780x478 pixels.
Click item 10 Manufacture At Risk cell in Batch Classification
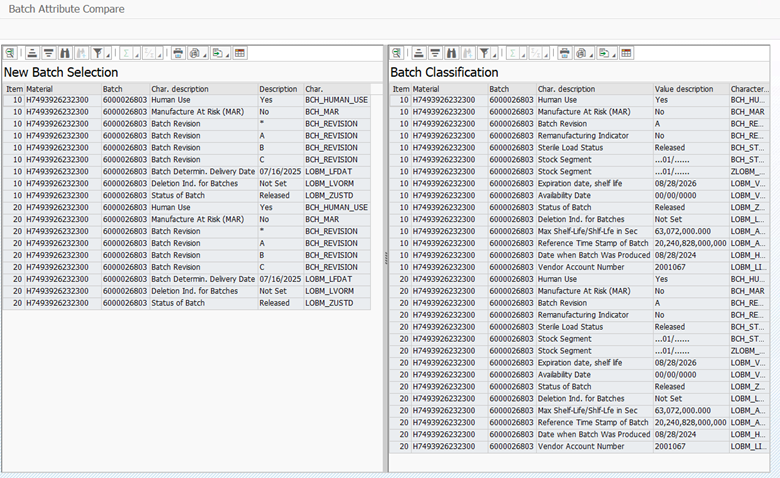pyautogui.click(x=594, y=112)
